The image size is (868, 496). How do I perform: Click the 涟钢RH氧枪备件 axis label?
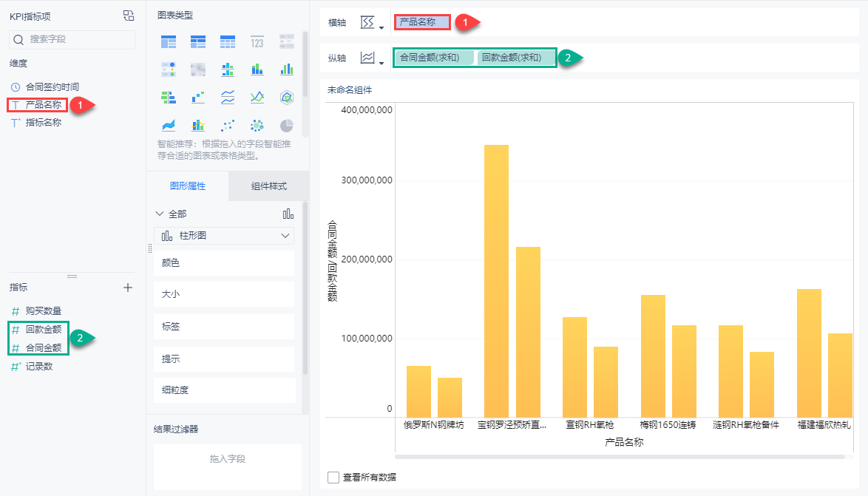tap(746, 425)
